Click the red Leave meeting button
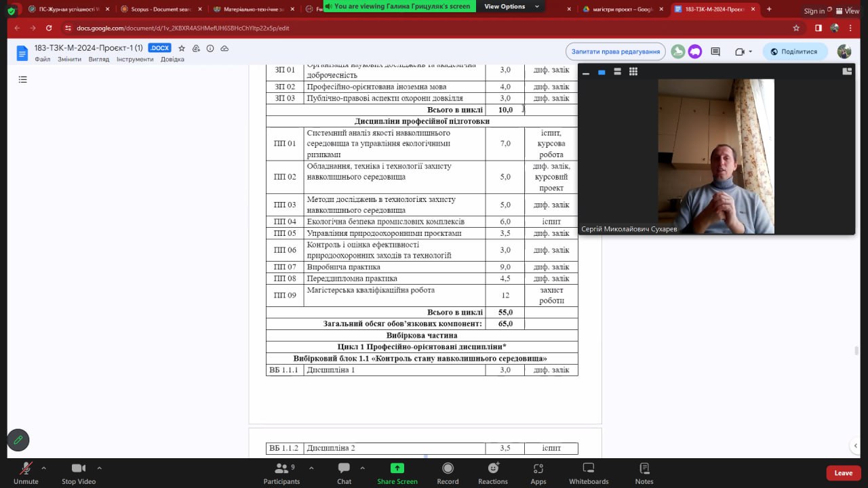This screenshot has height=488, width=868. (843, 473)
